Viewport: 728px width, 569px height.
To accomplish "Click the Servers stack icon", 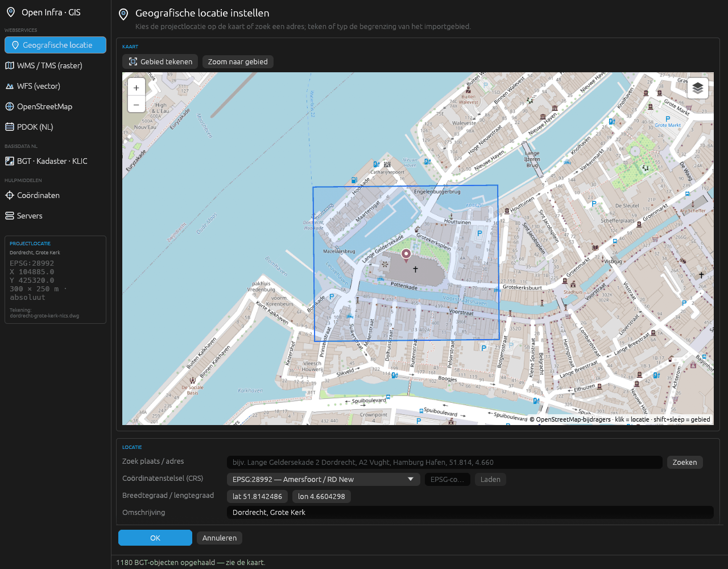I will pos(10,216).
